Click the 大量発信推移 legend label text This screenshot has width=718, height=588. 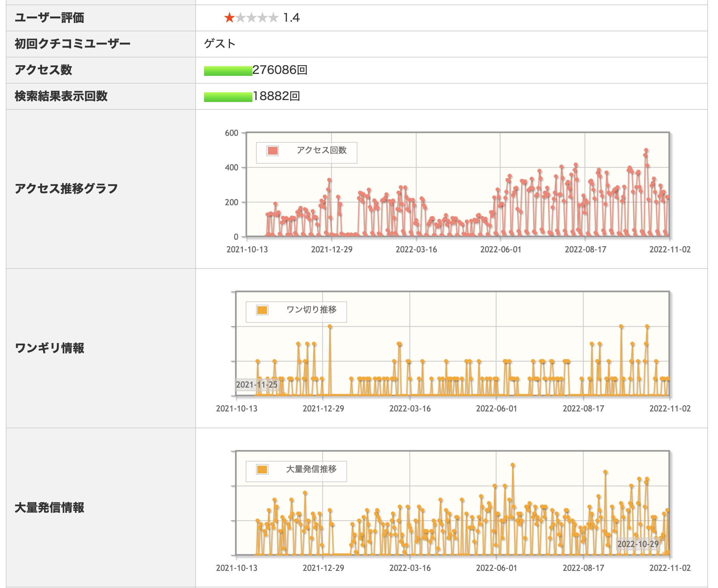(312, 469)
